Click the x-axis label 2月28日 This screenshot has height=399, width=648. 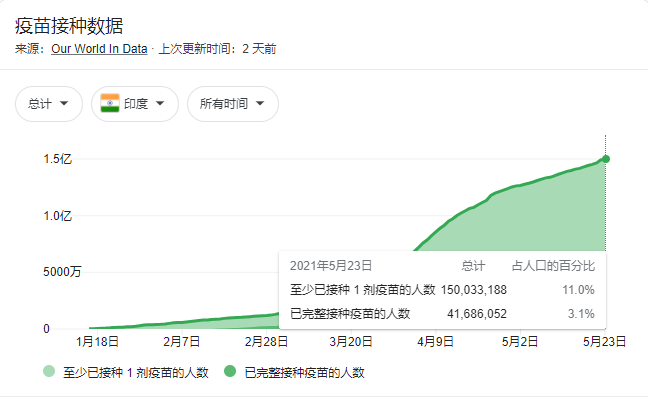pyautogui.click(x=266, y=342)
